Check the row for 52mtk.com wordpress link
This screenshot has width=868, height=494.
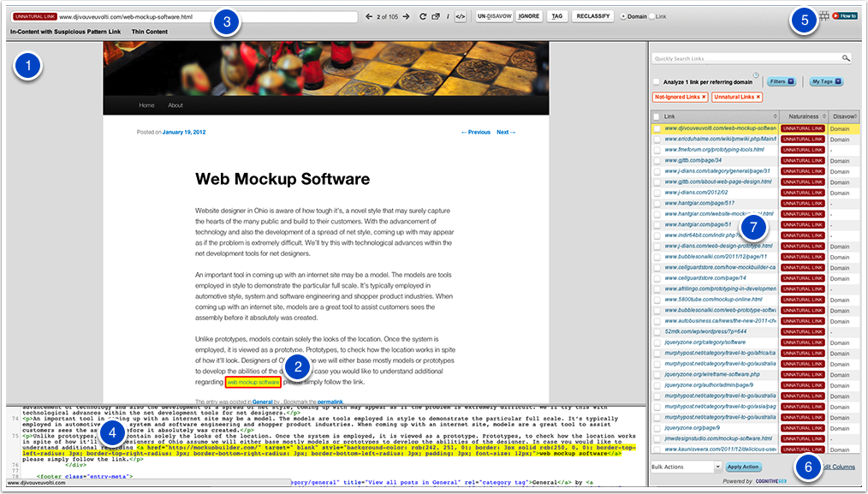pyautogui.click(x=657, y=332)
